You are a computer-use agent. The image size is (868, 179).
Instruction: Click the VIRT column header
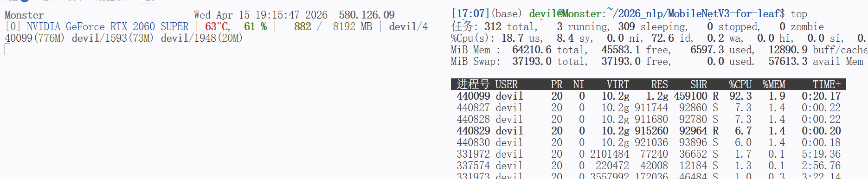(x=618, y=84)
